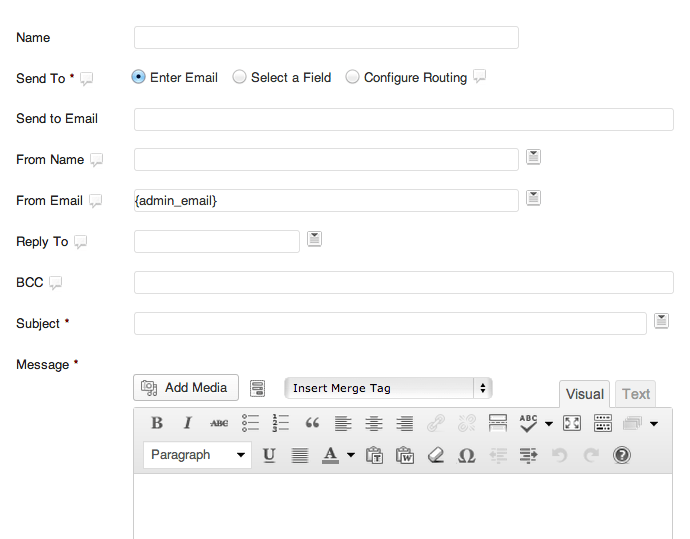Expand the Paragraph format dropdown
Image resolution: width=690 pixels, height=539 pixels.
click(x=197, y=455)
